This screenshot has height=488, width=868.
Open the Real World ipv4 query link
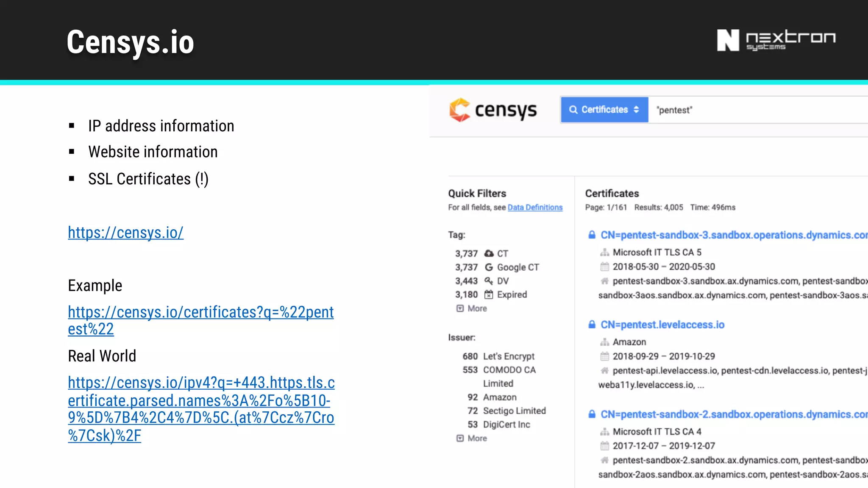tap(201, 409)
